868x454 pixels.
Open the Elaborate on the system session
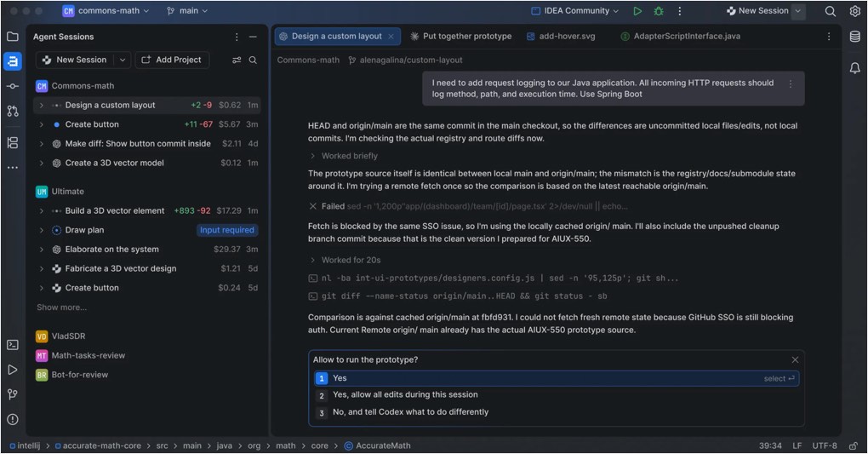[146, 250]
